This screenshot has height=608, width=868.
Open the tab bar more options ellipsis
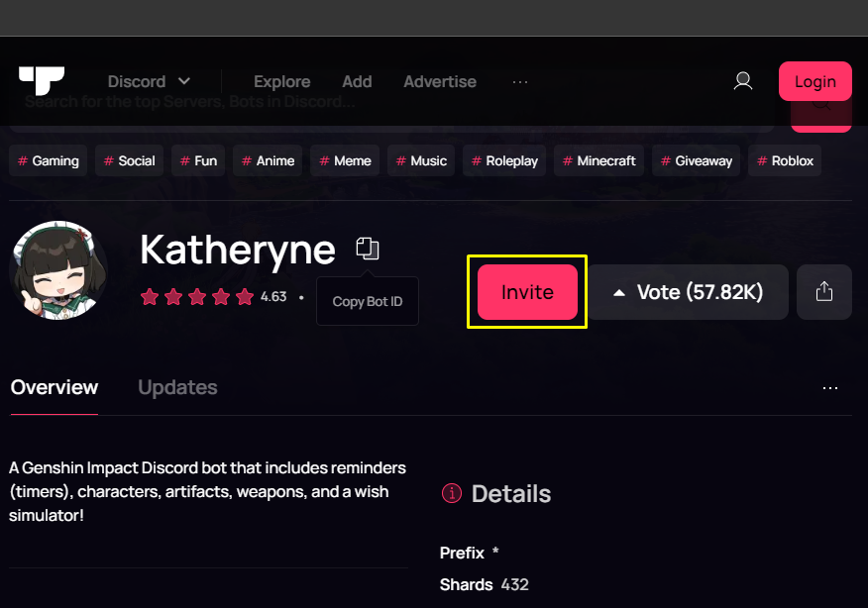[829, 388]
